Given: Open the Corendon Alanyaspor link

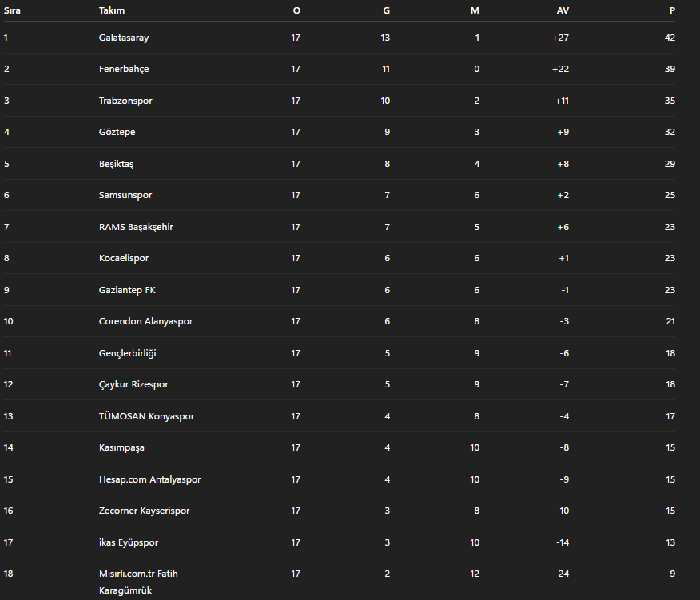Looking at the screenshot, I should point(145,321).
